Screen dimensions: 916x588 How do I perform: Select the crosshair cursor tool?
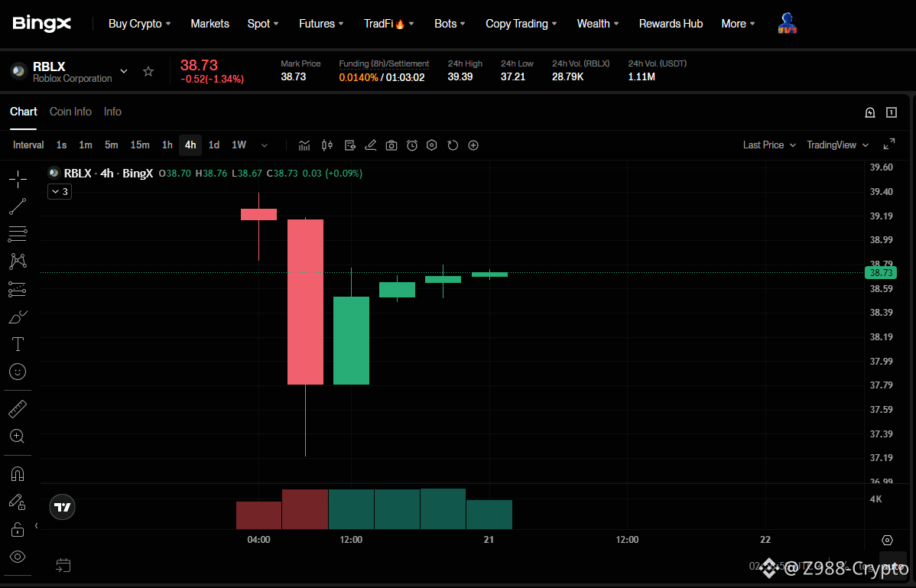click(x=18, y=179)
